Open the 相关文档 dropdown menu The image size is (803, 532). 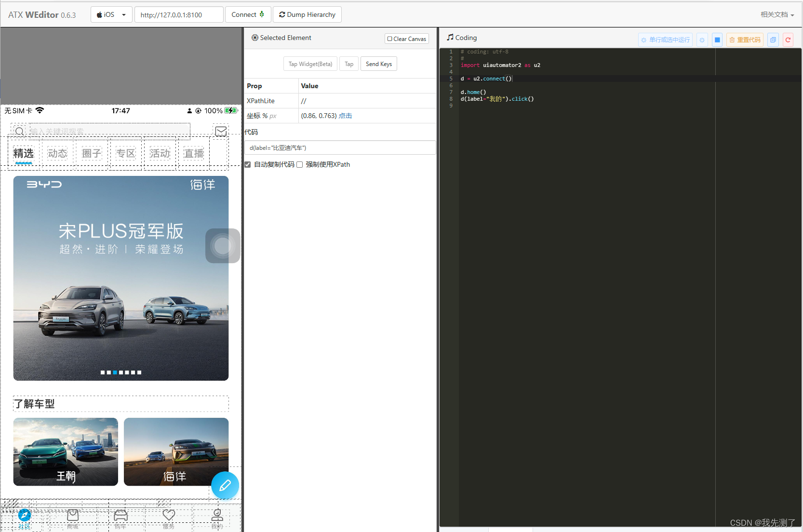[777, 14]
